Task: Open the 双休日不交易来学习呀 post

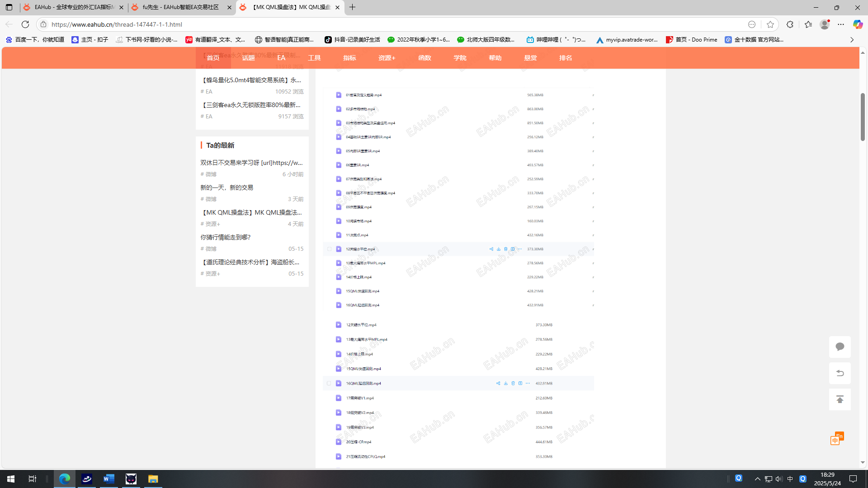Action: pyautogui.click(x=252, y=163)
